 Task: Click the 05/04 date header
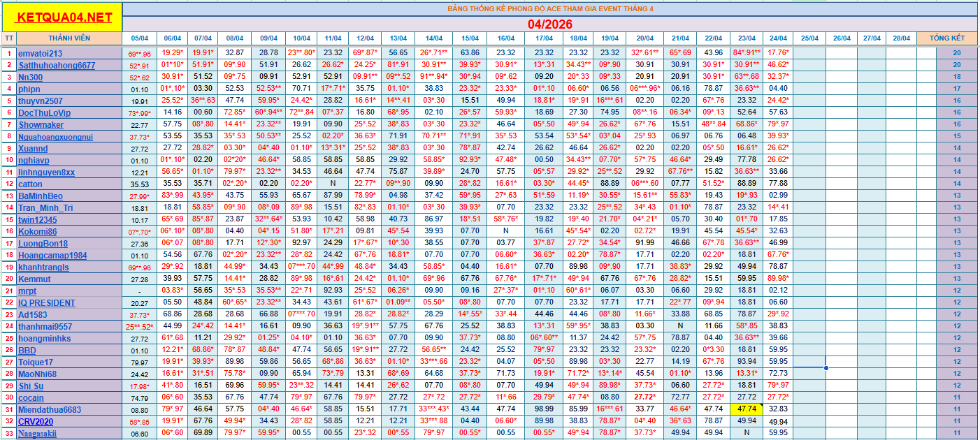click(x=139, y=38)
